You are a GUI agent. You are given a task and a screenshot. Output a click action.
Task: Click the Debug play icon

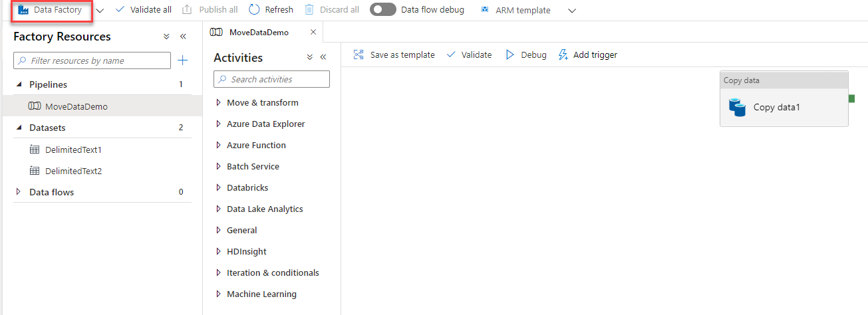tap(510, 55)
